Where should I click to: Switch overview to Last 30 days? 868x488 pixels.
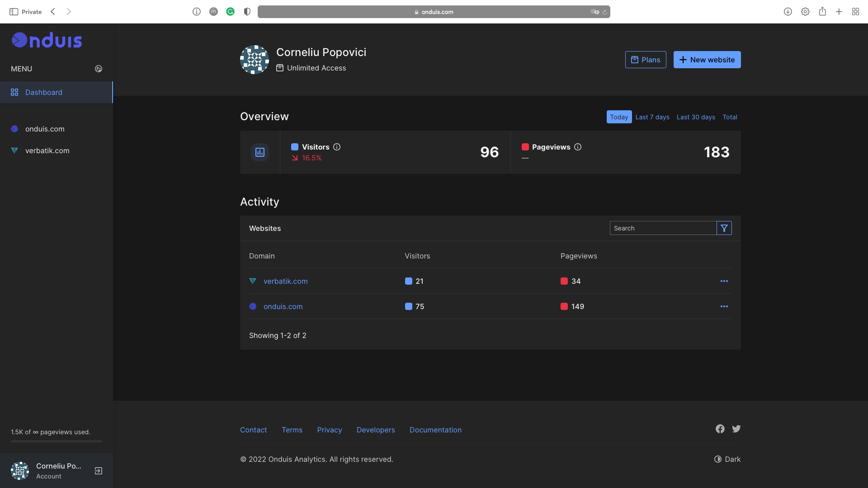point(696,117)
